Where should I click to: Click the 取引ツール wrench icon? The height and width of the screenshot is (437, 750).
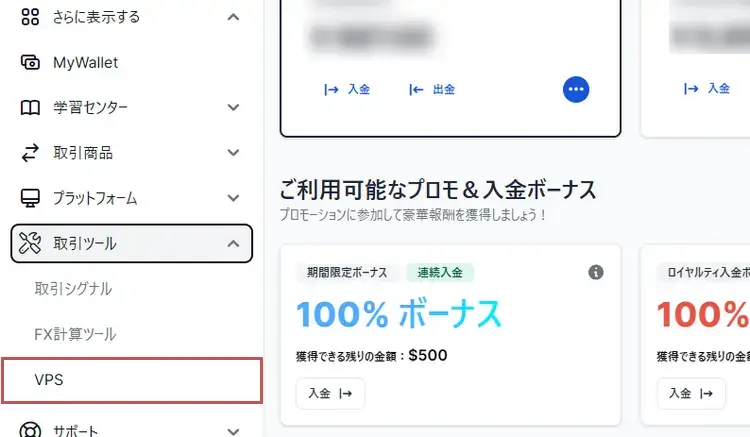(30, 243)
